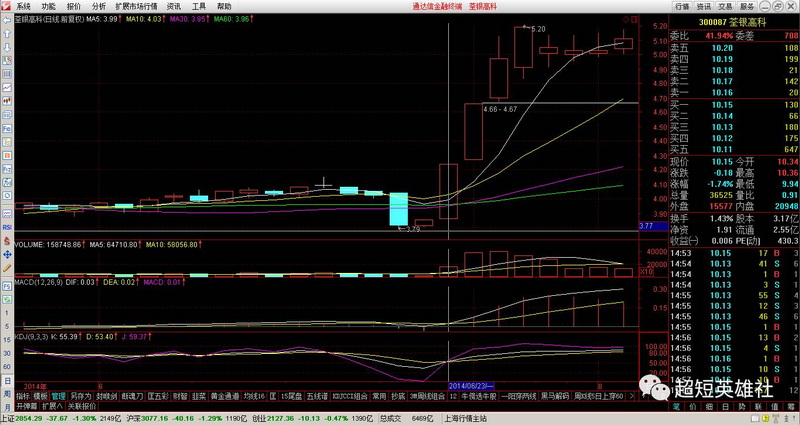Toggle 开弹幕 in the bottom-left corner
The width and height of the screenshot is (800, 425).
(x=24, y=406)
